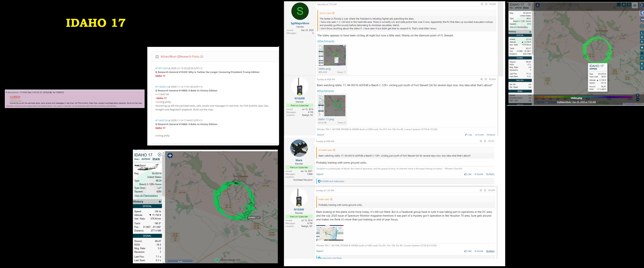Click >>11643134 reply link in pink post

click(15, 97)
